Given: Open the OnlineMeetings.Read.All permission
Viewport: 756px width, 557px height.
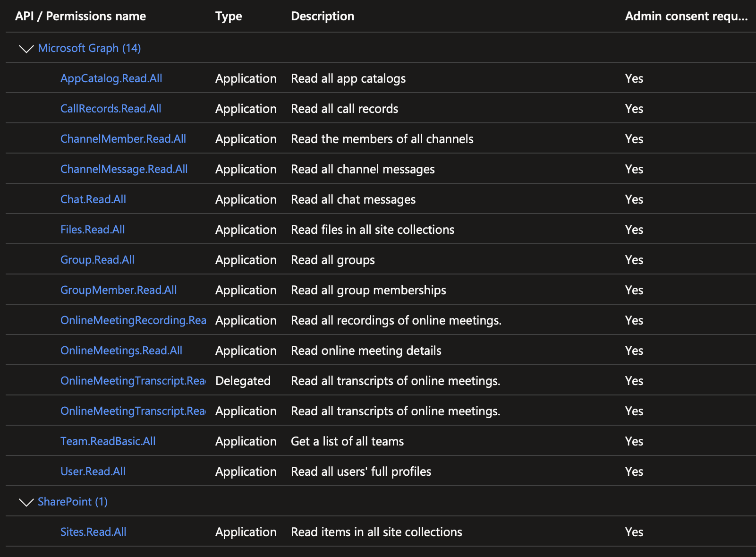Looking at the screenshot, I should 121,351.
